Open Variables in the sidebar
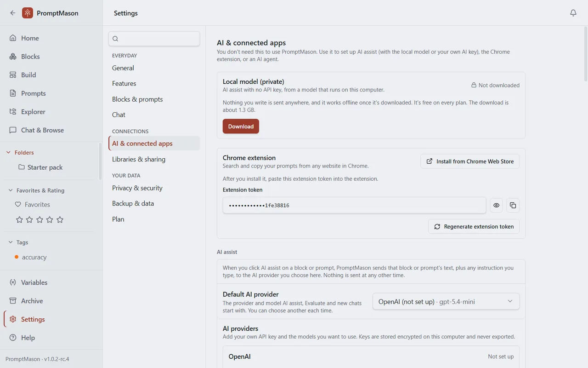 pyautogui.click(x=51, y=282)
